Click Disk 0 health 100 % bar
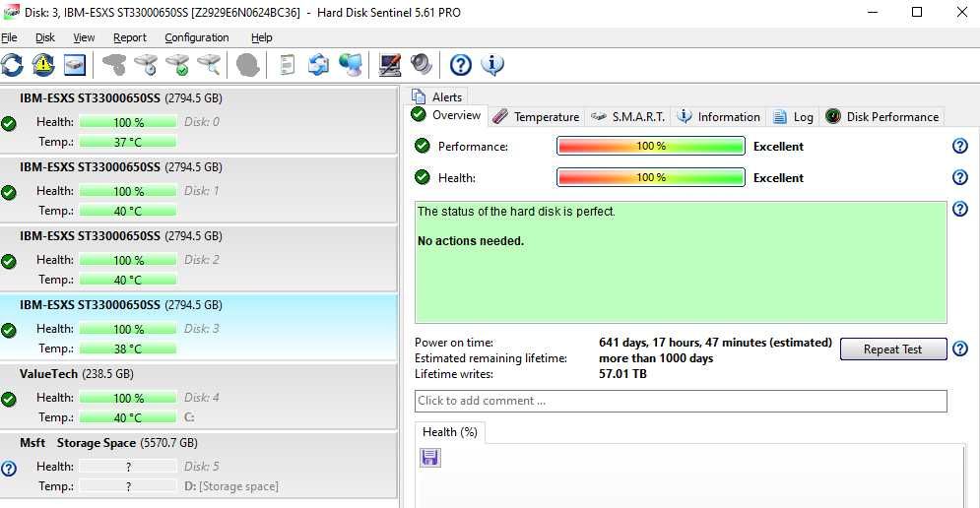Image resolution: width=980 pixels, height=508 pixels. click(128, 122)
